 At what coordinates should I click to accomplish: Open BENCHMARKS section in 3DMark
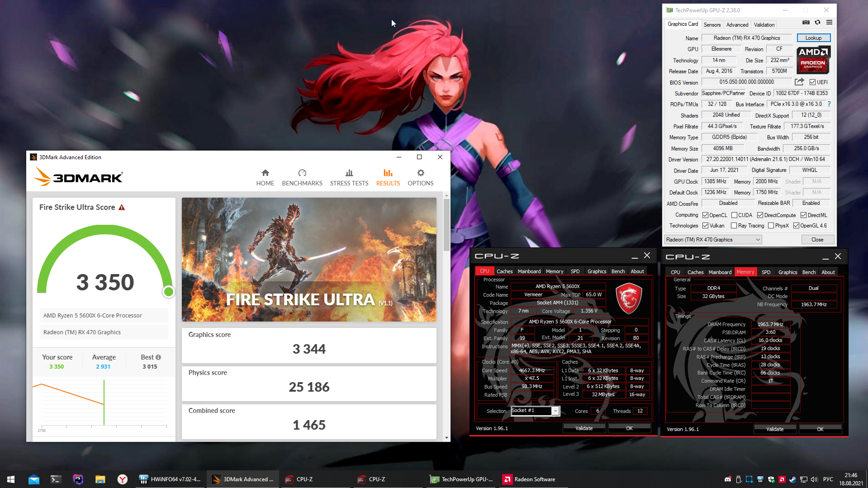[302, 178]
